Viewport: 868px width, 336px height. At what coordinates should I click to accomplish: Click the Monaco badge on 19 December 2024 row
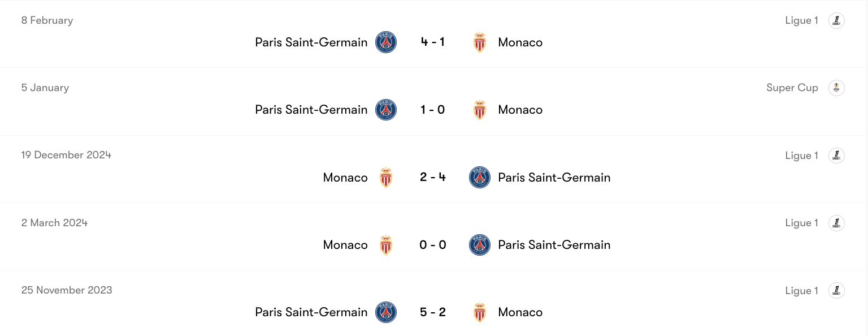(386, 177)
